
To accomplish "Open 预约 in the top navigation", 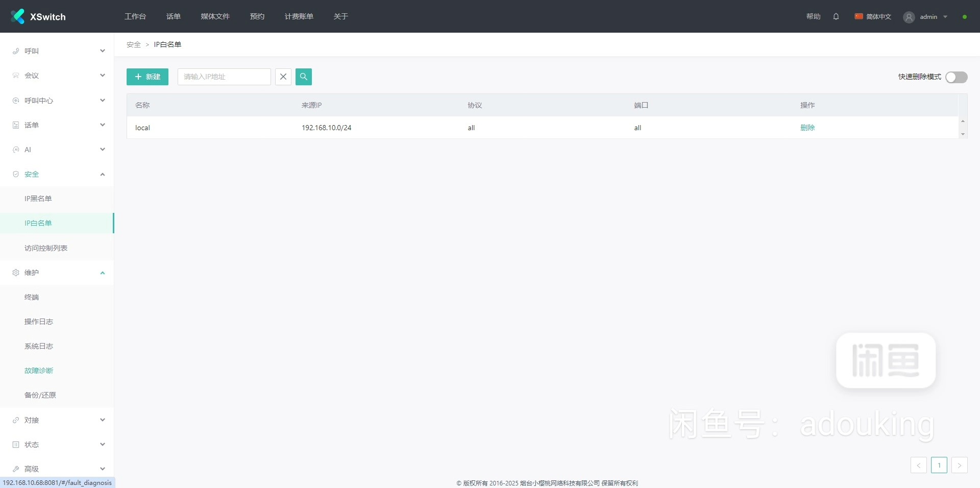I will click(257, 16).
